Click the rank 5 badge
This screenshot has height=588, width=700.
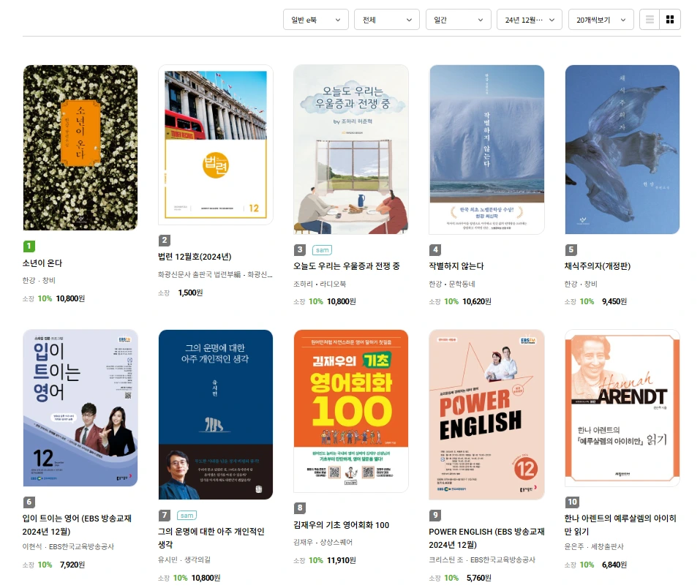click(571, 249)
